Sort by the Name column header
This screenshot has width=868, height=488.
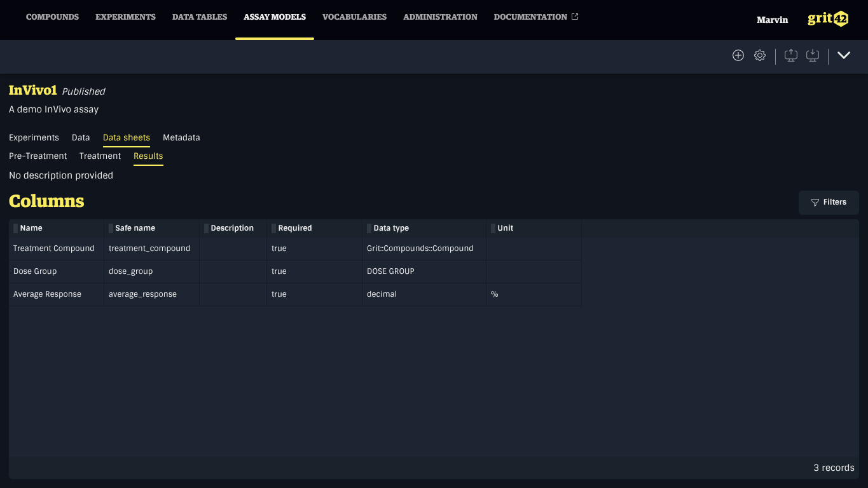tap(31, 228)
